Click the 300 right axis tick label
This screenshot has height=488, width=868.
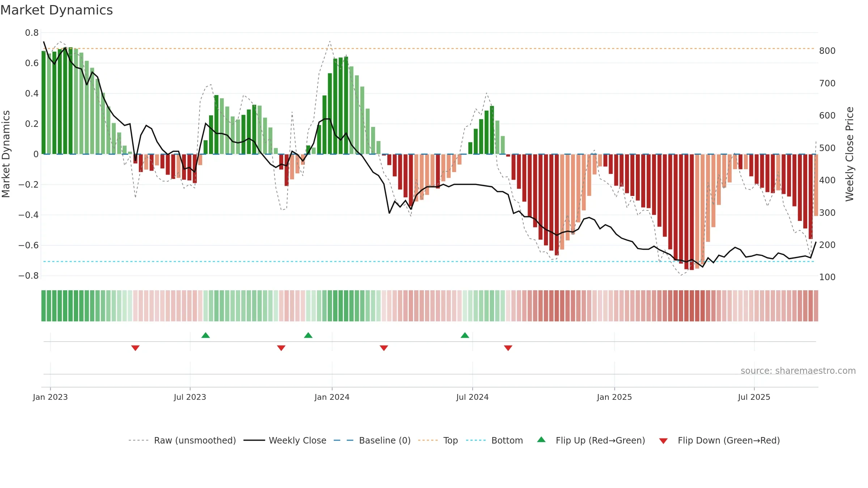pos(827,213)
